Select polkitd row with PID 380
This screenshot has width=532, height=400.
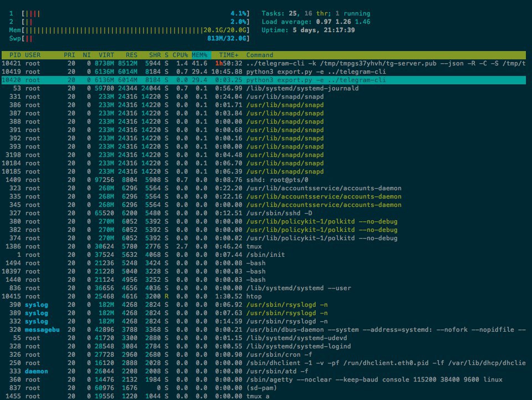tap(264, 221)
